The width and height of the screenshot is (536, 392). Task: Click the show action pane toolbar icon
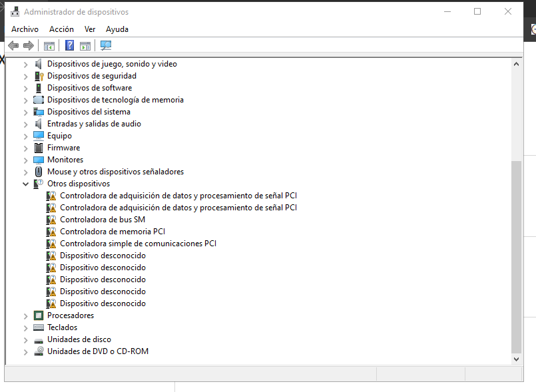click(x=85, y=45)
